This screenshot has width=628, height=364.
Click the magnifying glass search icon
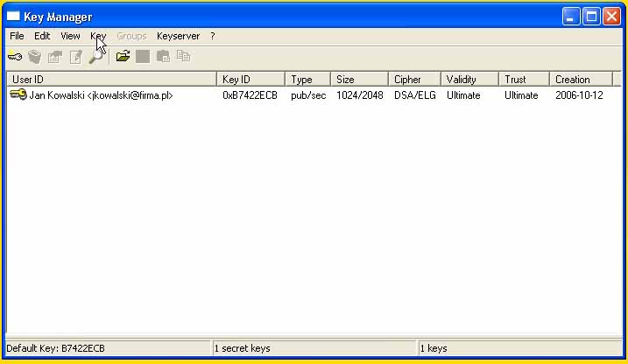coord(96,57)
